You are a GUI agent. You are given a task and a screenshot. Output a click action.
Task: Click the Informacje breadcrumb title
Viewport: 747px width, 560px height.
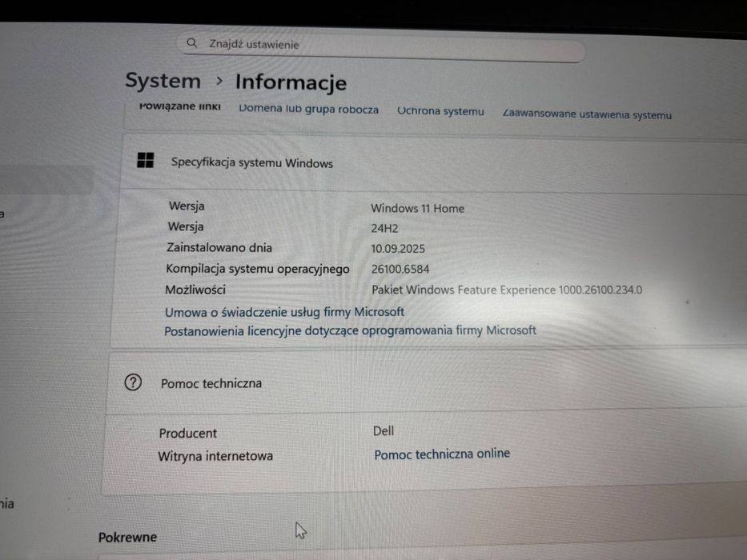pyautogui.click(x=291, y=82)
